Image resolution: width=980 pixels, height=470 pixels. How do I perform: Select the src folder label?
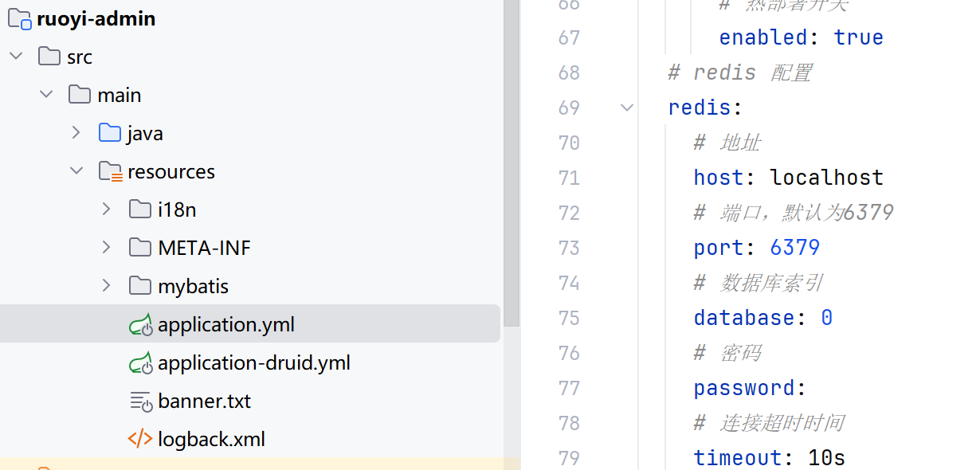tap(80, 57)
